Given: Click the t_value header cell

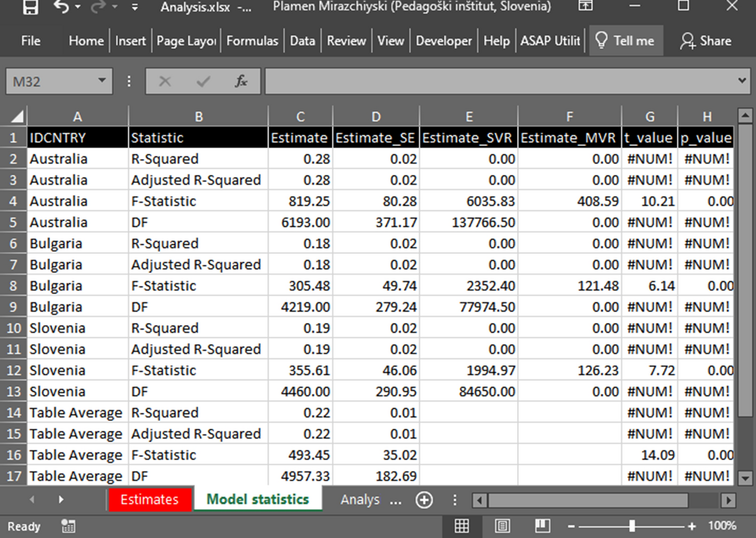Looking at the screenshot, I should (x=649, y=138).
